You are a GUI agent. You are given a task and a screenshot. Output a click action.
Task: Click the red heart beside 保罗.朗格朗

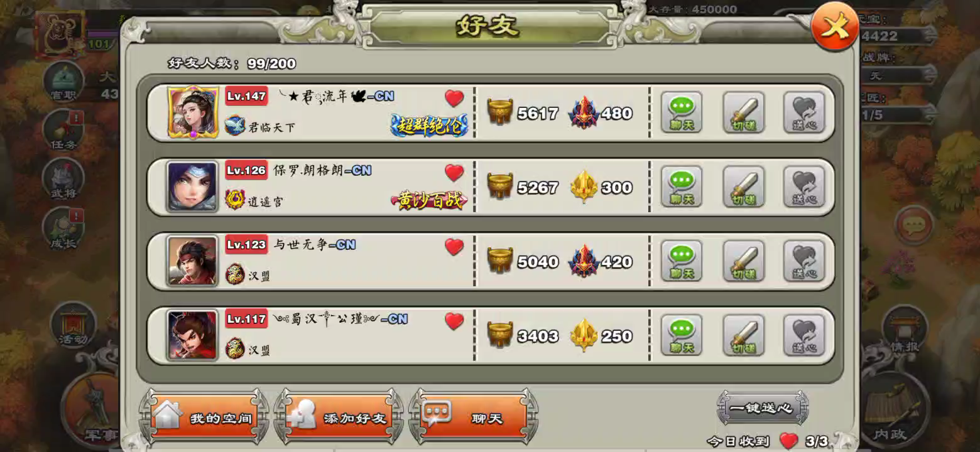[454, 173]
